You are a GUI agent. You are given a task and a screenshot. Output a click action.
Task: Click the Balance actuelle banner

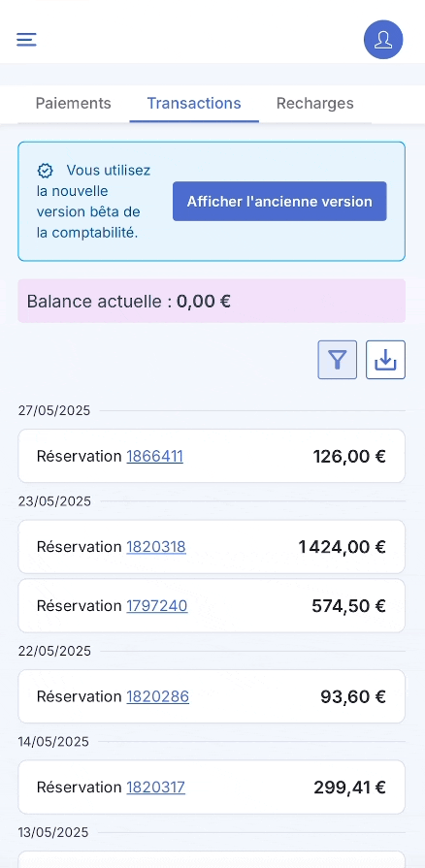coord(212,302)
